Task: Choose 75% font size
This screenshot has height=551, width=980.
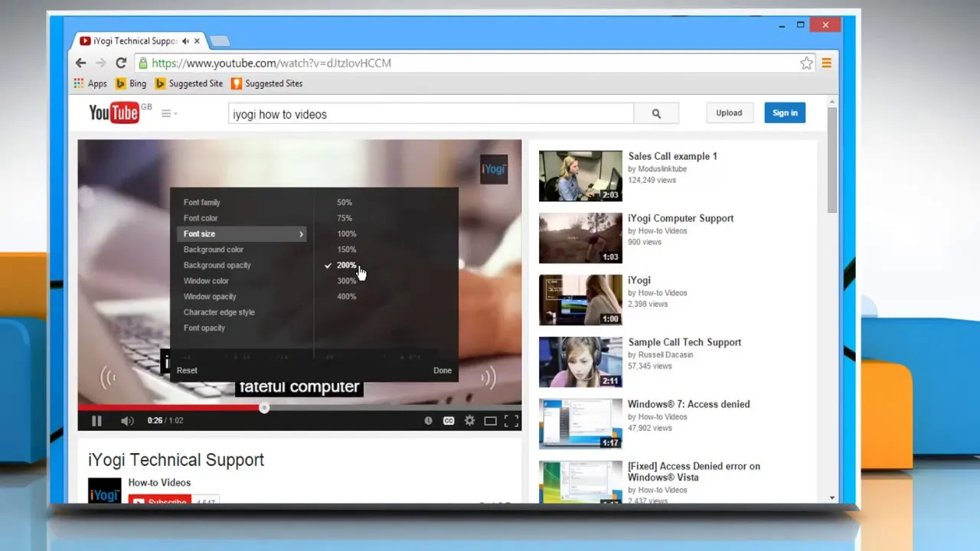Action: (x=345, y=218)
